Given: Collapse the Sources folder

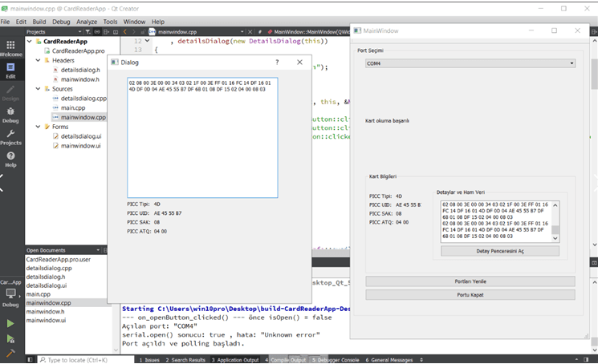Looking at the screenshot, I should pyautogui.click(x=38, y=89).
